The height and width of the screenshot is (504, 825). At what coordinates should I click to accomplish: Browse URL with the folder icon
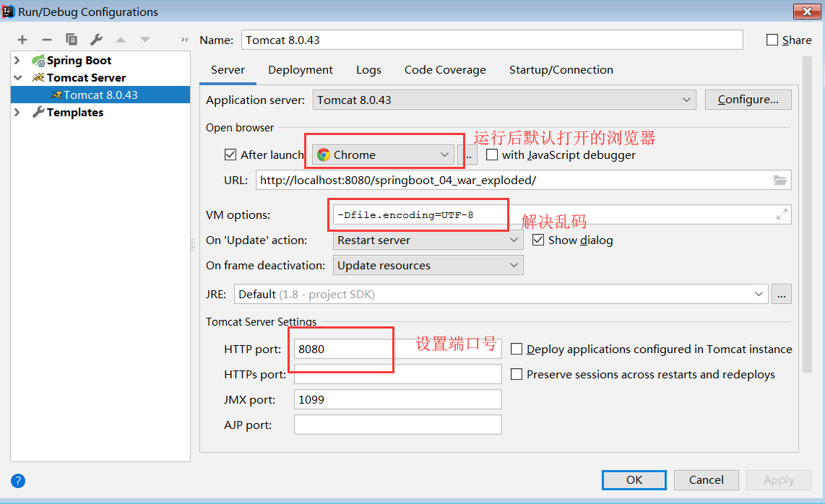(x=780, y=181)
